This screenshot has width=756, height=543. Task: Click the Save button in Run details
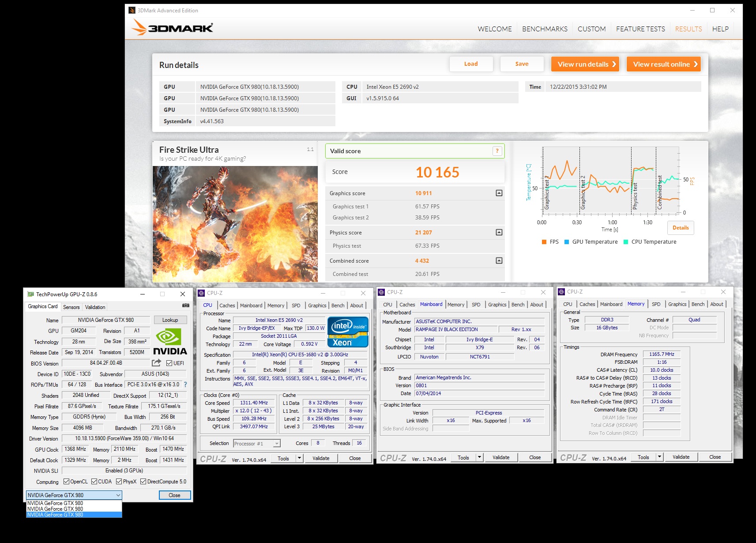click(x=522, y=64)
